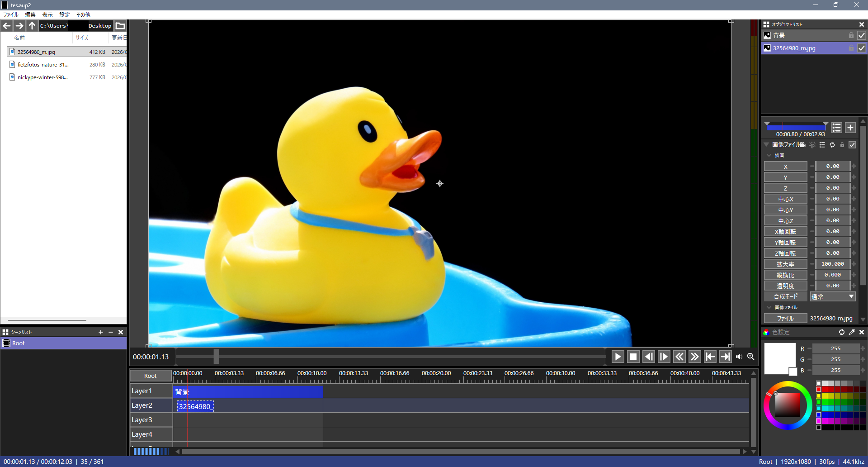Image resolution: width=868 pixels, height=467 pixels.
Task: Click the stop playback button
Action: point(633,357)
